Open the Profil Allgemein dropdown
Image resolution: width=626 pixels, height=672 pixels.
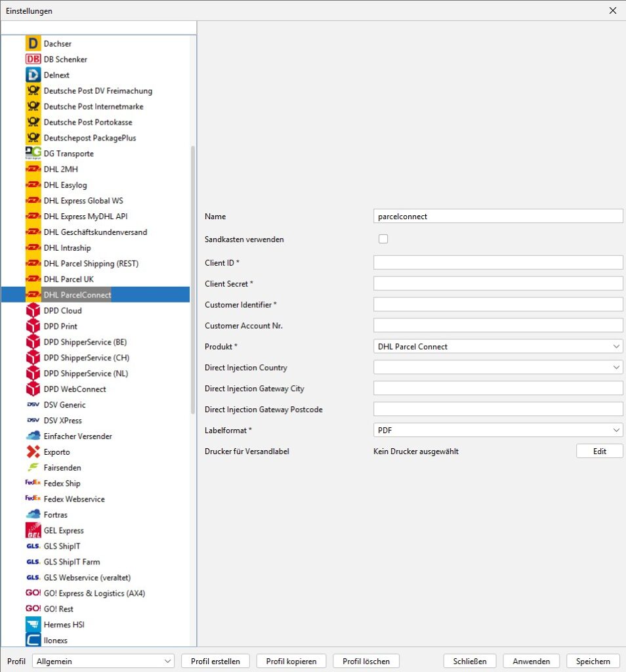(x=103, y=661)
